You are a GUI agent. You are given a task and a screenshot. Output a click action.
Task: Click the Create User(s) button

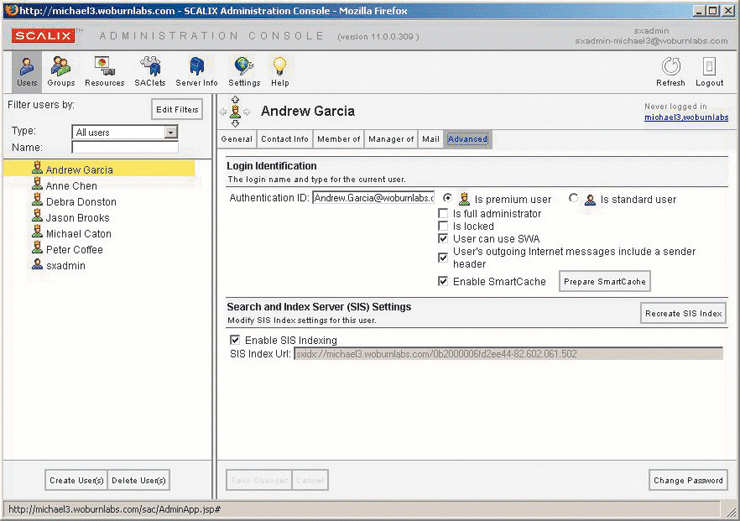tap(76, 480)
